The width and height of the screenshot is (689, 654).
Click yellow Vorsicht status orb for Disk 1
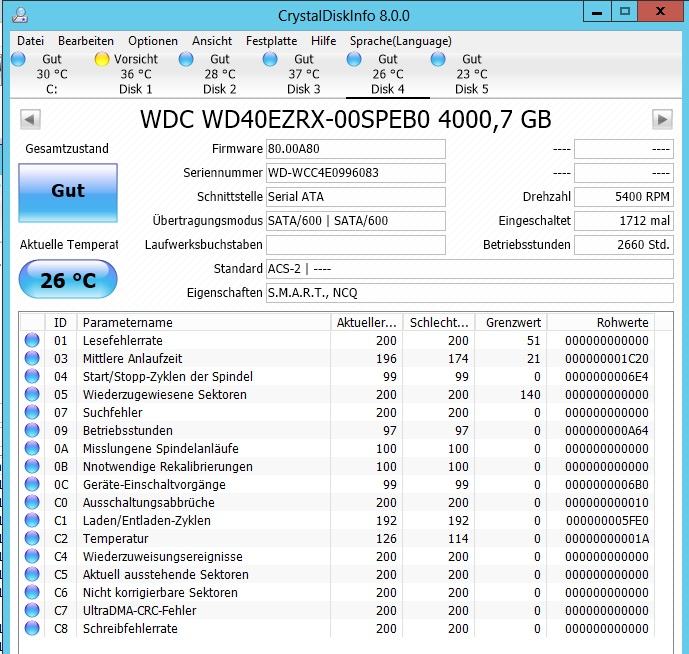(102, 59)
